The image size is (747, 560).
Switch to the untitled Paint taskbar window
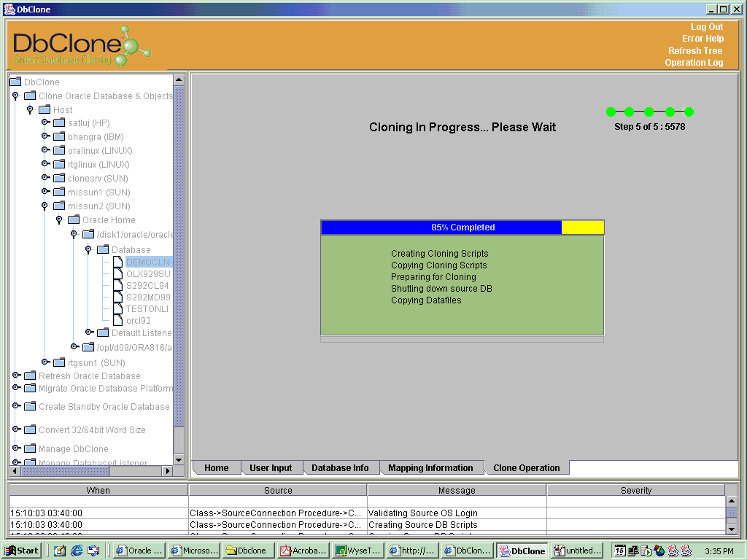[578, 551]
